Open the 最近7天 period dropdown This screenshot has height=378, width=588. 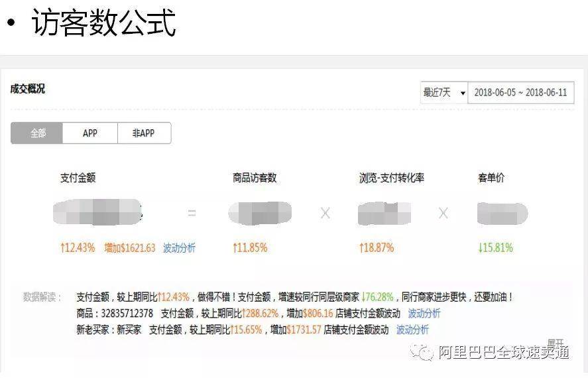pyautogui.click(x=444, y=93)
